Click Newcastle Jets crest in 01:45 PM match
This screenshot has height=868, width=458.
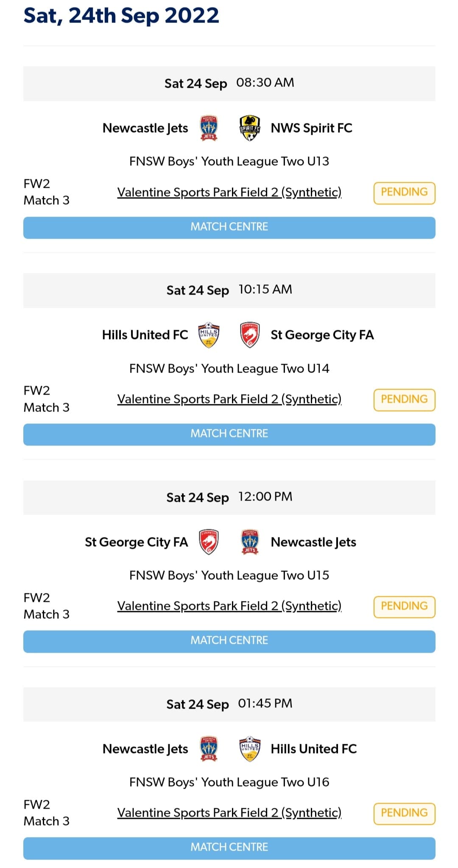[x=209, y=749]
